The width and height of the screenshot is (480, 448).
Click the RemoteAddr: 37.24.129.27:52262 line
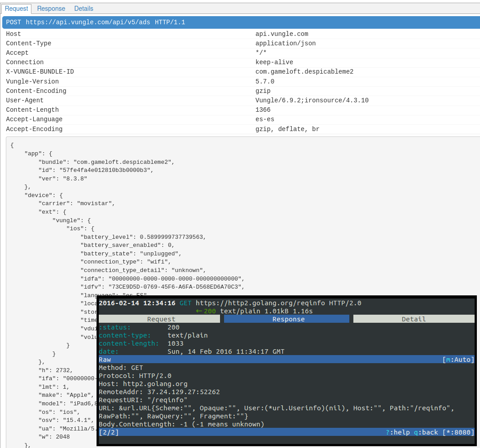click(159, 392)
